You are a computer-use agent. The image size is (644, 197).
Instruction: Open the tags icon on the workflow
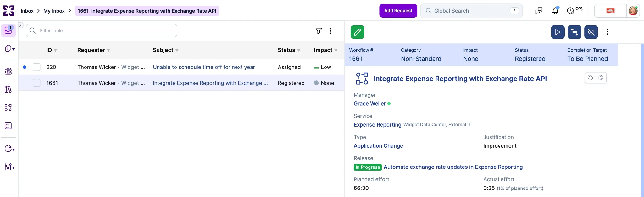[x=590, y=78]
